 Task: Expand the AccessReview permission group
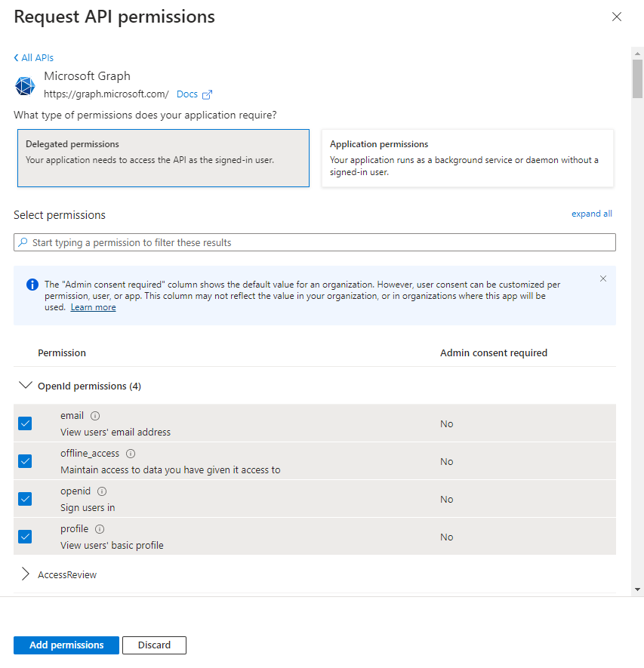[25, 574]
